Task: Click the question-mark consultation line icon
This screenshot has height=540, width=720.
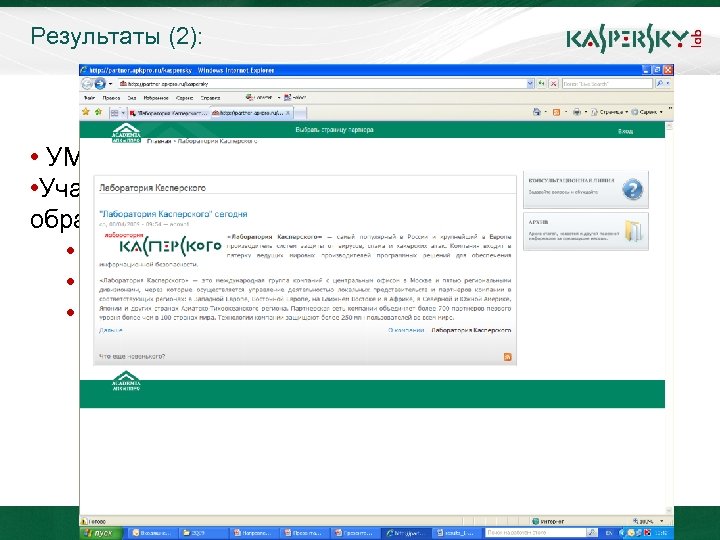Action: tap(632, 189)
